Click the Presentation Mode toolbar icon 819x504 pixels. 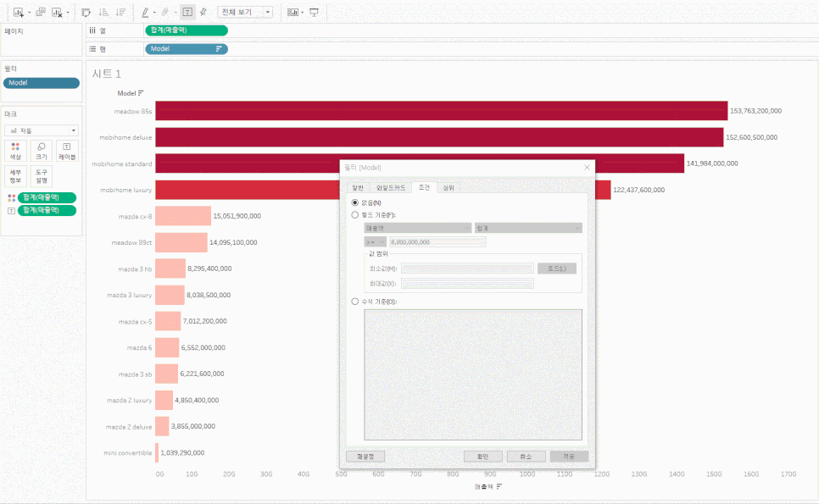(314, 12)
